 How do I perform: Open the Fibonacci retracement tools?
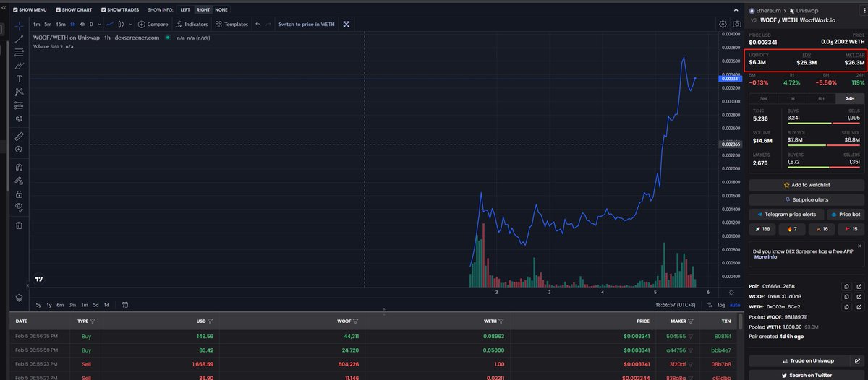pyautogui.click(x=20, y=52)
